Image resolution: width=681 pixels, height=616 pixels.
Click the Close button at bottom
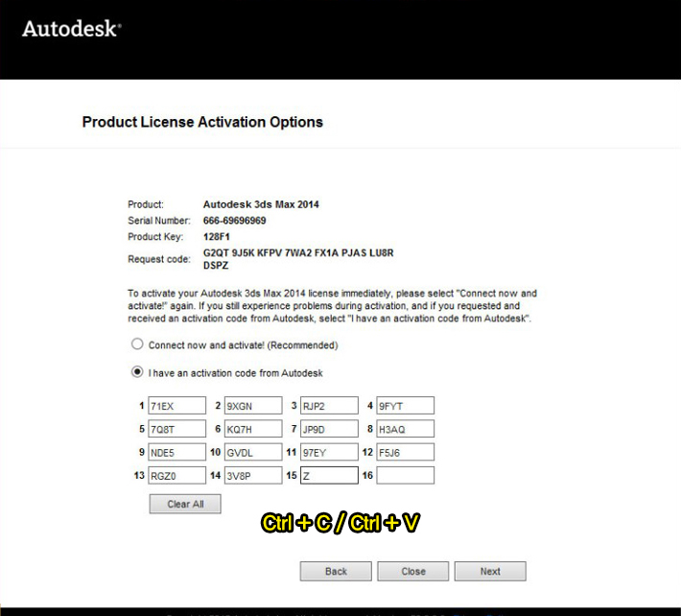click(x=413, y=571)
